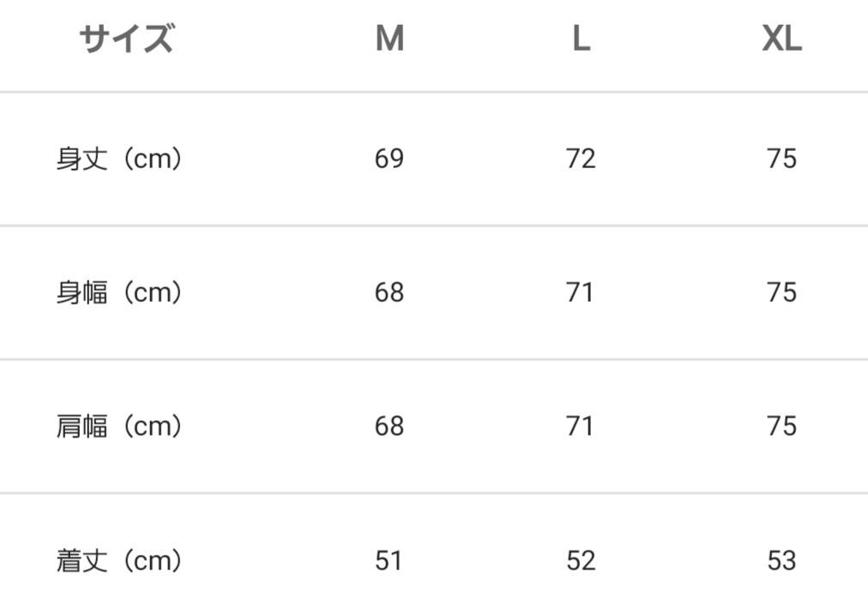Select the XL size column header

781,39
